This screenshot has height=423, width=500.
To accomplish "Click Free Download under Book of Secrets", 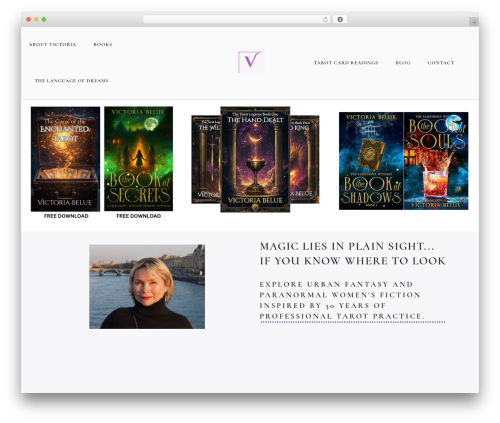I will [139, 216].
